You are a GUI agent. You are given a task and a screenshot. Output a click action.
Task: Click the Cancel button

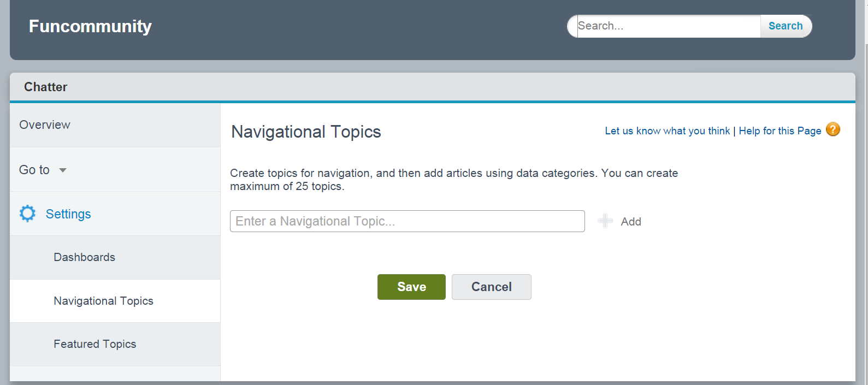pyautogui.click(x=491, y=287)
